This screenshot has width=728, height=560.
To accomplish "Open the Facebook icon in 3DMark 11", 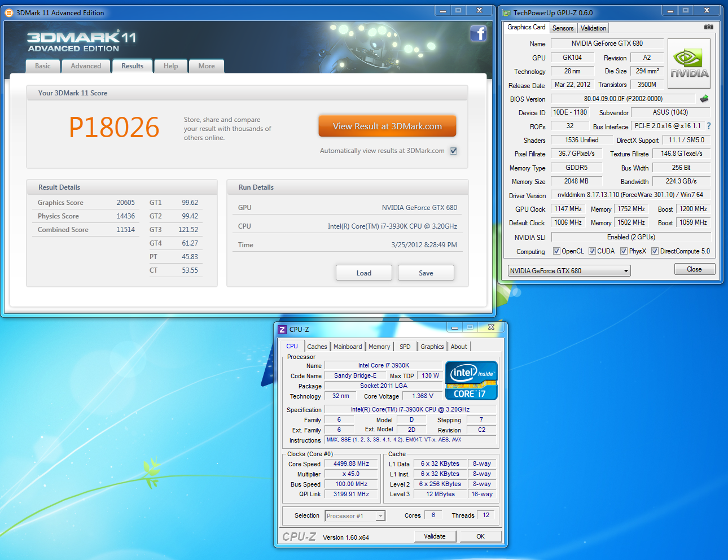I will 479,33.
